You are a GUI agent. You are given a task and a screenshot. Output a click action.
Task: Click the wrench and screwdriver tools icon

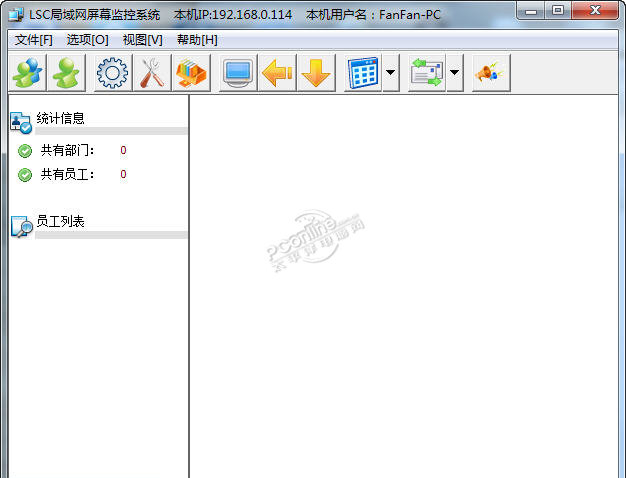coord(152,73)
